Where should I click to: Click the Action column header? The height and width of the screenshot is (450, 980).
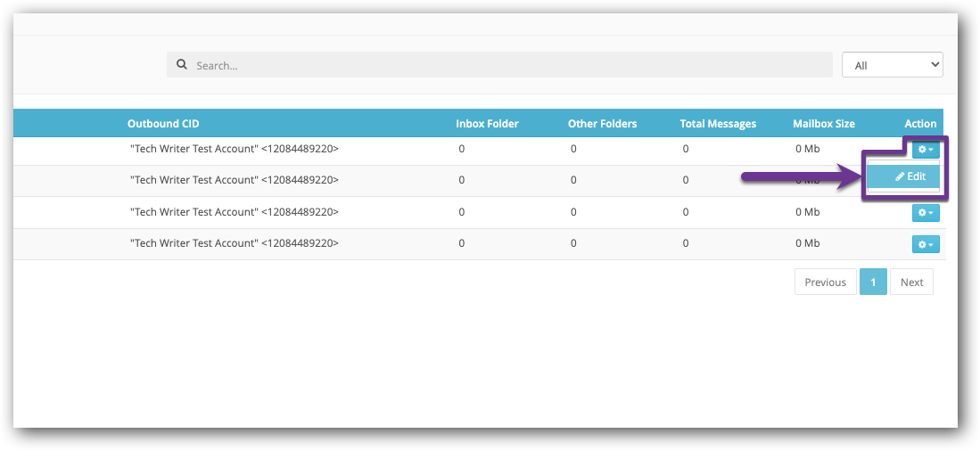click(920, 124)
